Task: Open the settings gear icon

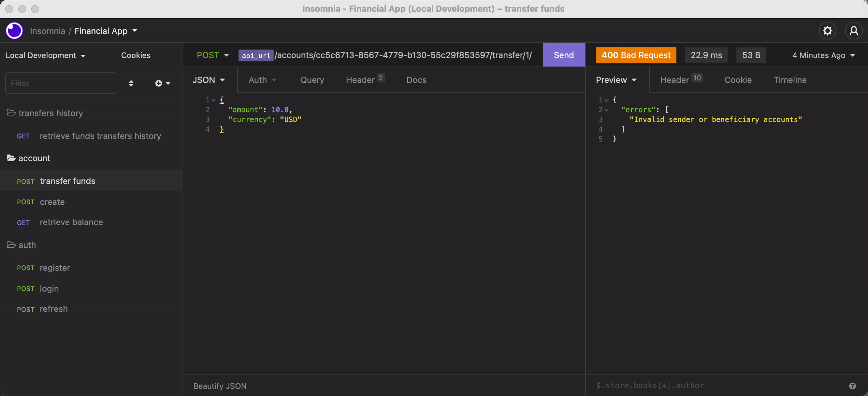Action: (827, 31)
